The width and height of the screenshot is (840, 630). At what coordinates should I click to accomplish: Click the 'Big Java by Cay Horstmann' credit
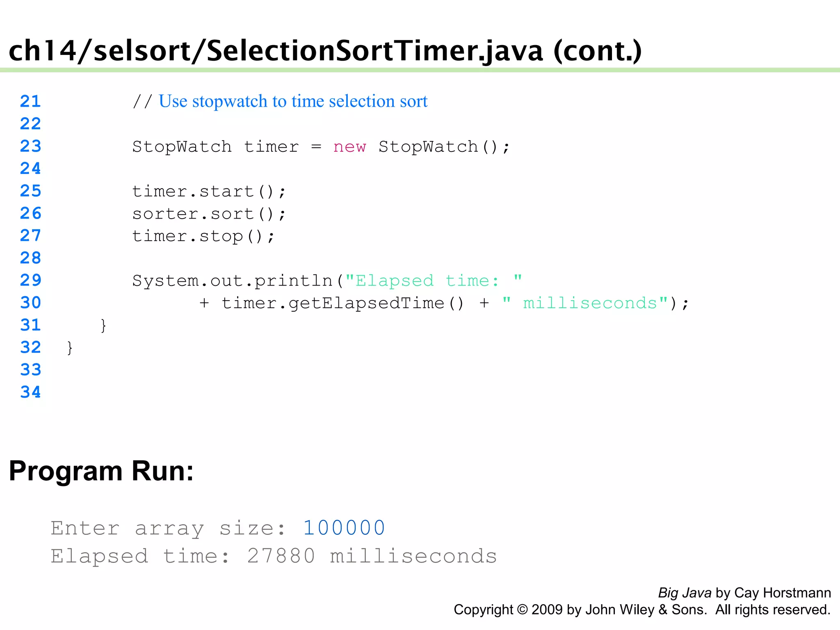744,593
